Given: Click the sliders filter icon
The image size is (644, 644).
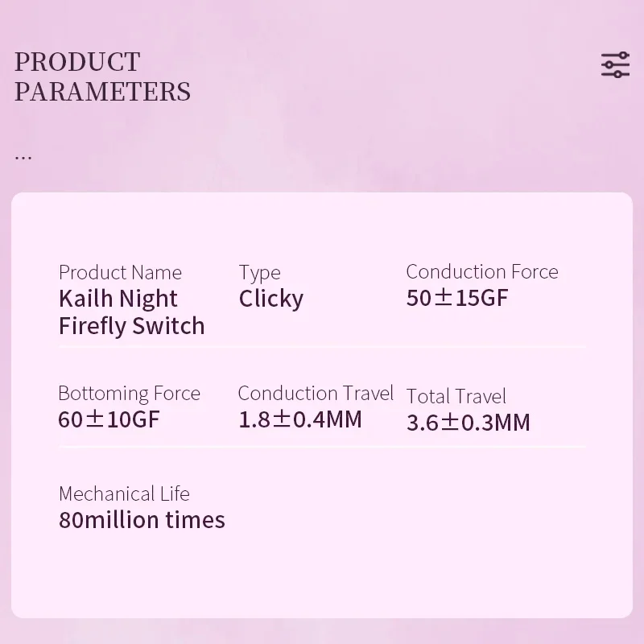Looking at the screenshot, I should [x=615, y=65].
